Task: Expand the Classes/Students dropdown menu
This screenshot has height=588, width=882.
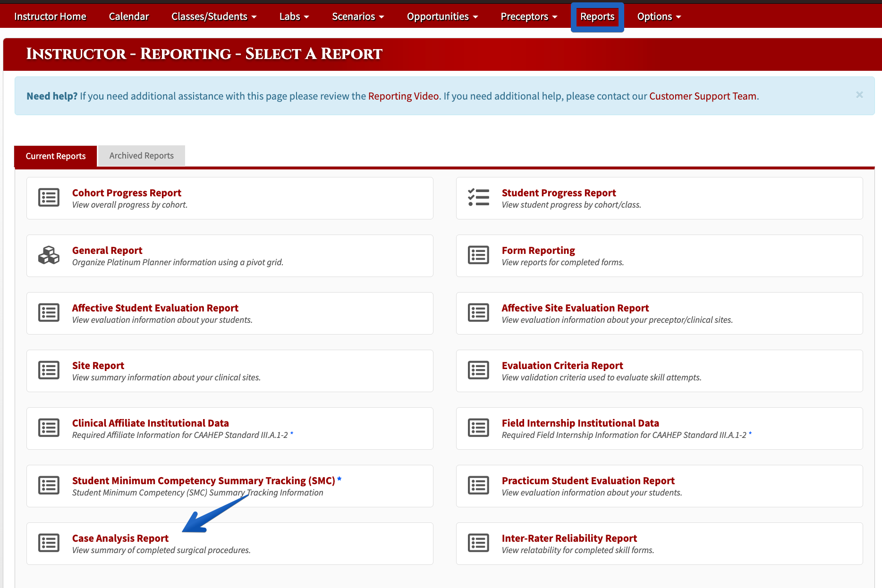Action: coord(214,17)
